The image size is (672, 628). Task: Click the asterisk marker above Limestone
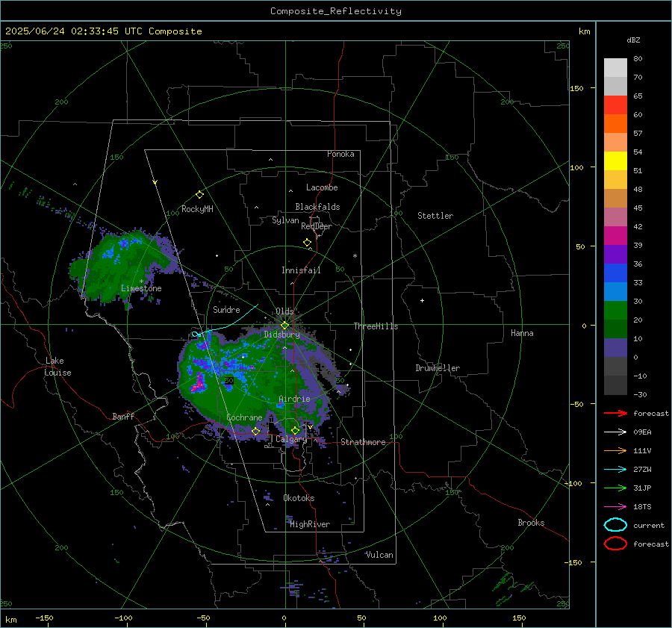[141, 282]
